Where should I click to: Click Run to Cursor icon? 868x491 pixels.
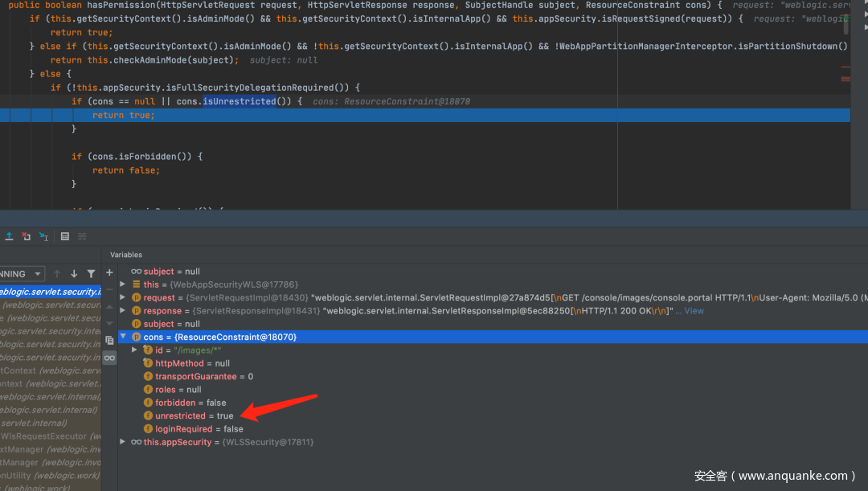pos(44,236)
